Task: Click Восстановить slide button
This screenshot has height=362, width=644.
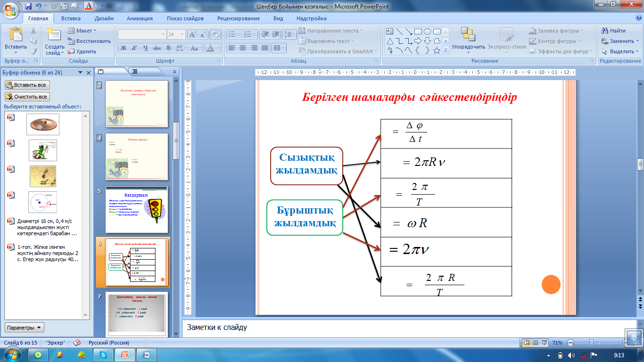Action: point(89,41)
